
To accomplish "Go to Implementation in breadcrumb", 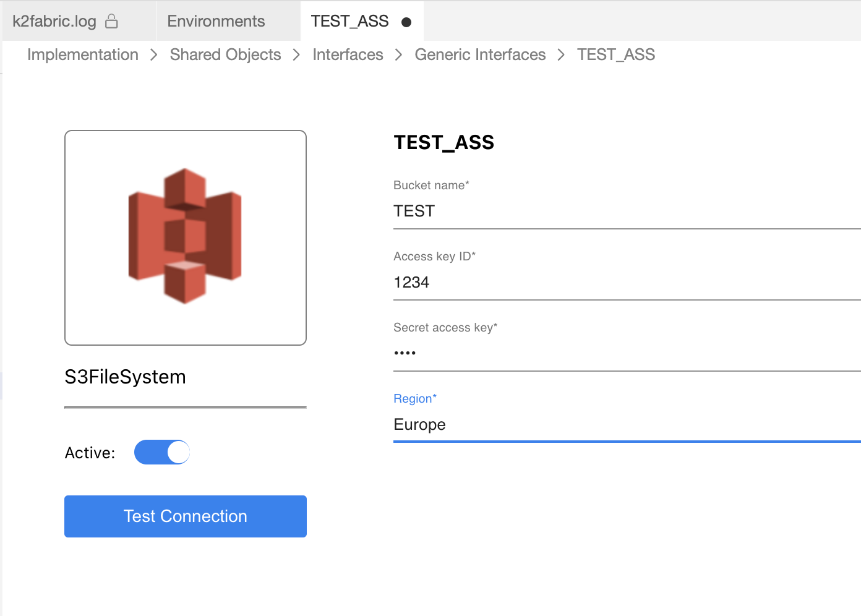I will tap(83, 54).
